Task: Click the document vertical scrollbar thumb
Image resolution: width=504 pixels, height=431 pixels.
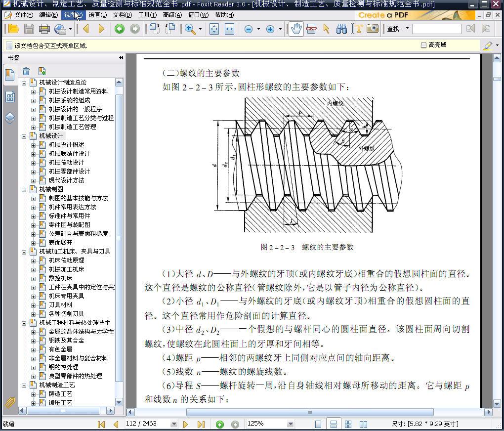Action: pyautogui.click(x=497, y=79)
